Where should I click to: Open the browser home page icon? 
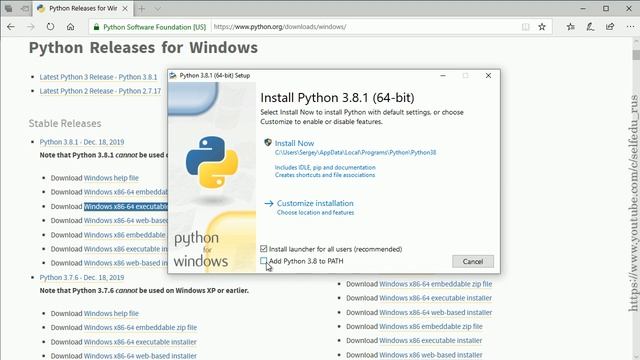tap(70, 27)
